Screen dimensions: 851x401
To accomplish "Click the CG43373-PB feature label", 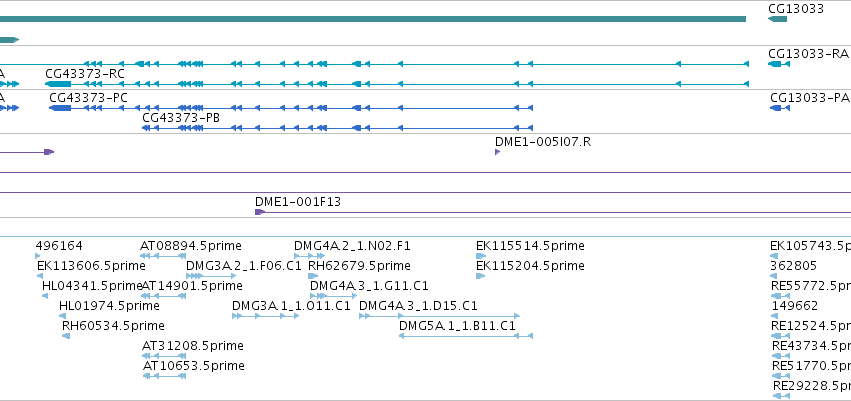I will [x=181, y=118].
